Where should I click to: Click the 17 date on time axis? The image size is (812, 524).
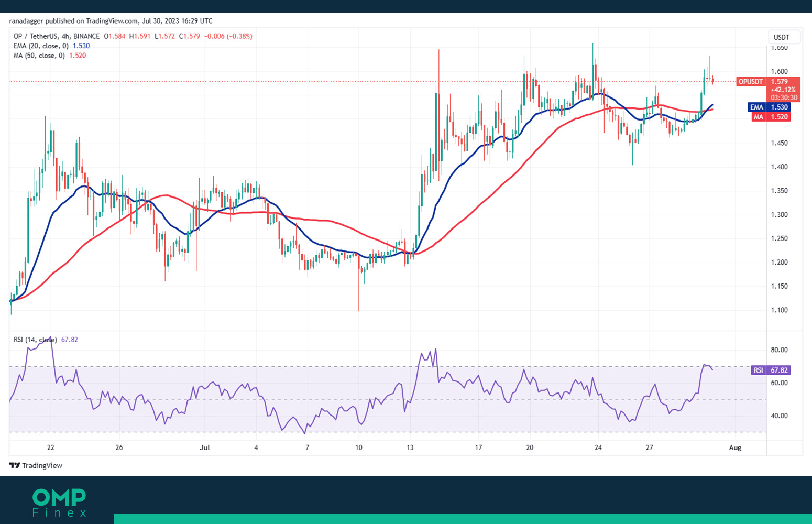click(478, 447)
